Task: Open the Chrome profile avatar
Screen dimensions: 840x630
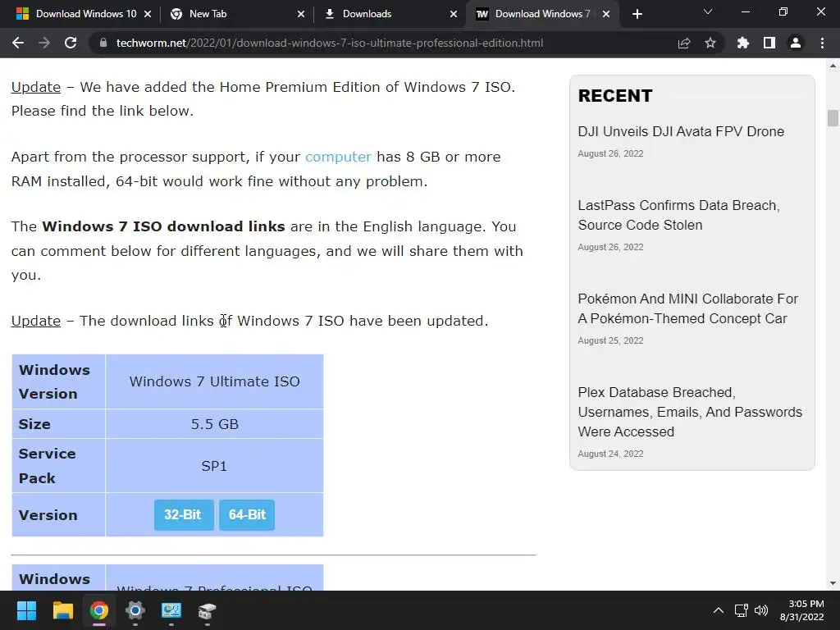Action: tap(796, 43)
